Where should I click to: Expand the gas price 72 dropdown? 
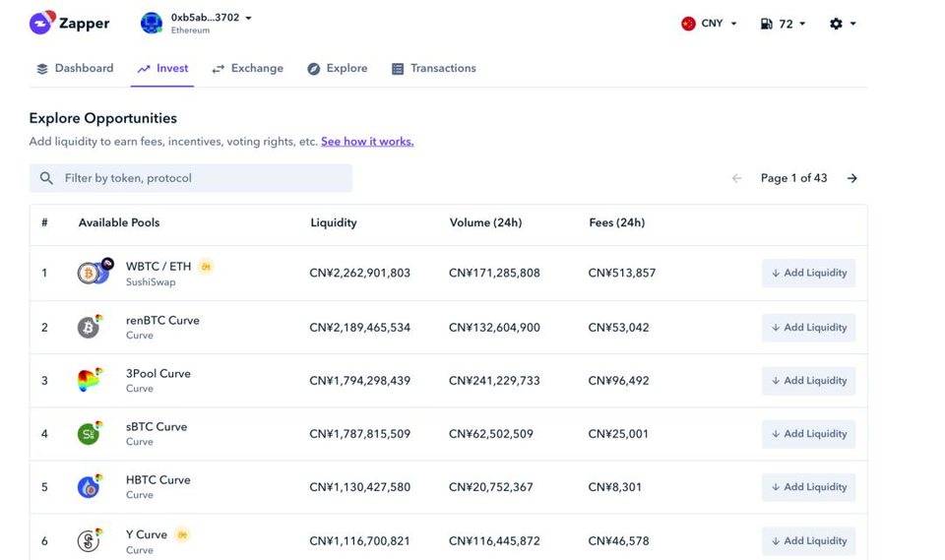pyautogui.click(x=784, y=24)
